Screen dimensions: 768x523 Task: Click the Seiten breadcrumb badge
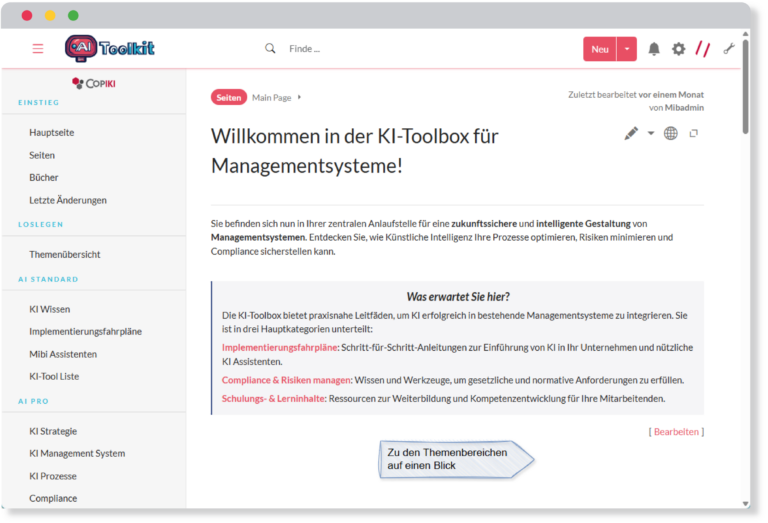coord(229,97)
